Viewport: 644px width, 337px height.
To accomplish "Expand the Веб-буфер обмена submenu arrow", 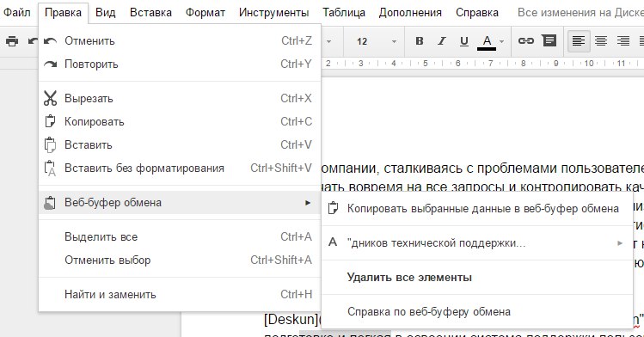I will pyautogui.click(x=308, y=203).
